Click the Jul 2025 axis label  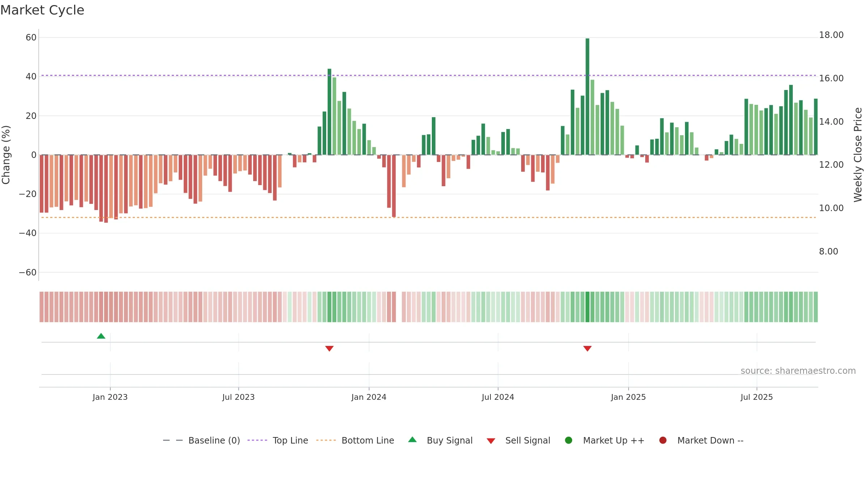point(757,397)
